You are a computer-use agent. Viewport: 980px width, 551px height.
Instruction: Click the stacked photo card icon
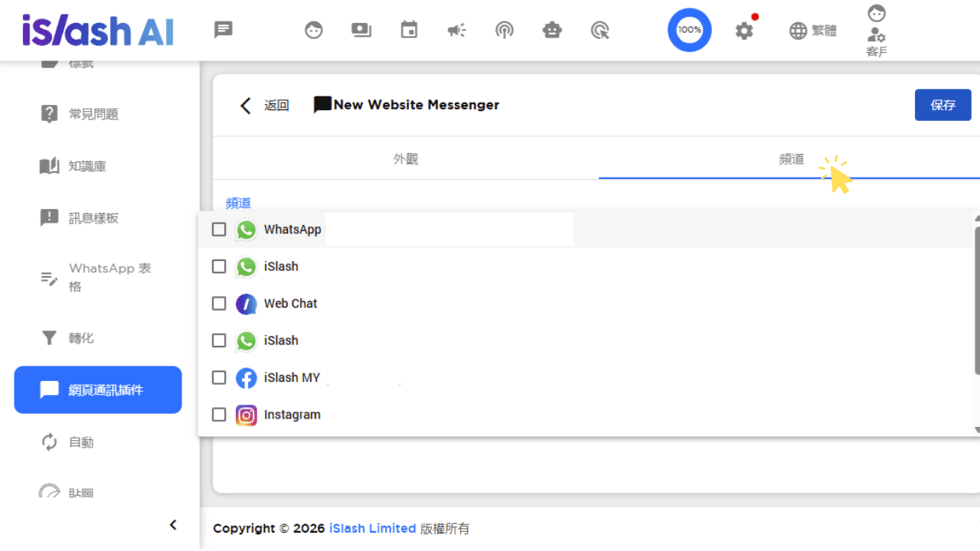coord(361,30)
